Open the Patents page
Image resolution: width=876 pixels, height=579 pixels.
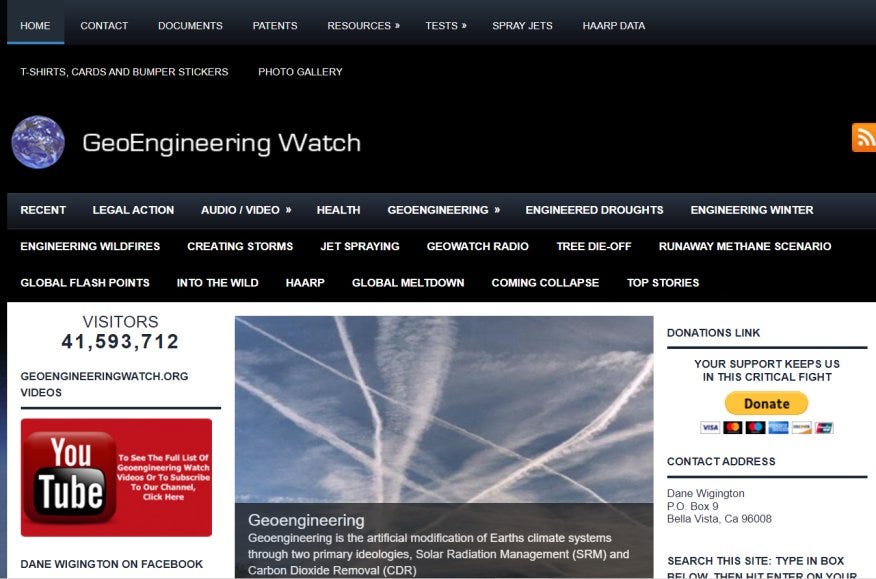point(275,26)
